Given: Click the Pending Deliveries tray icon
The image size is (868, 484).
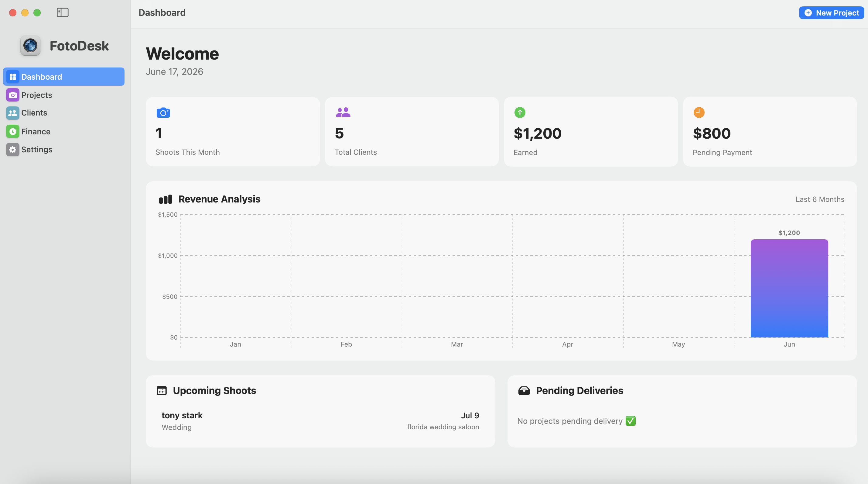Looking at the screenshot, I should tap(524, 391).
